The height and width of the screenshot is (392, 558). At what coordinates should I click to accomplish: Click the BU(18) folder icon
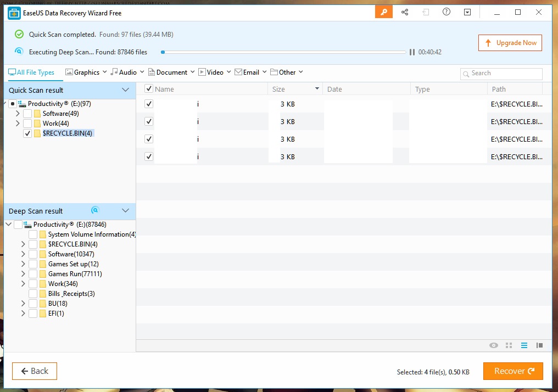click(43, 304)
